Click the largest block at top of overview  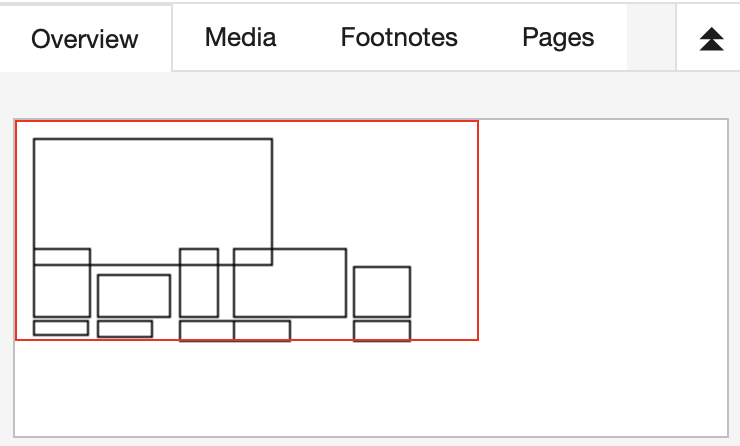(x=153, y=192)
